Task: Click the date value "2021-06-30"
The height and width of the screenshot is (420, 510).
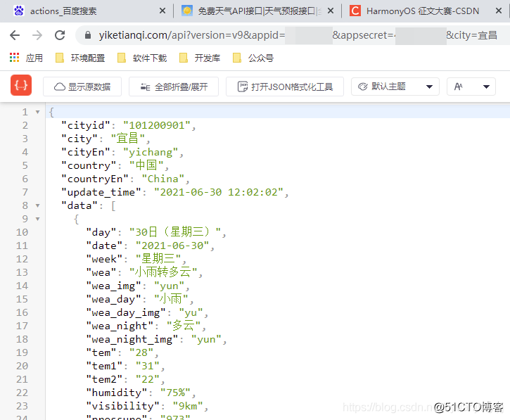Action: 172,246
